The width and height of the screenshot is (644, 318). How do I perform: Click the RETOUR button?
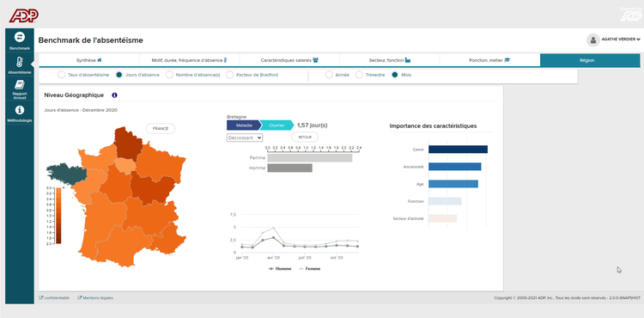click(305, 138)
